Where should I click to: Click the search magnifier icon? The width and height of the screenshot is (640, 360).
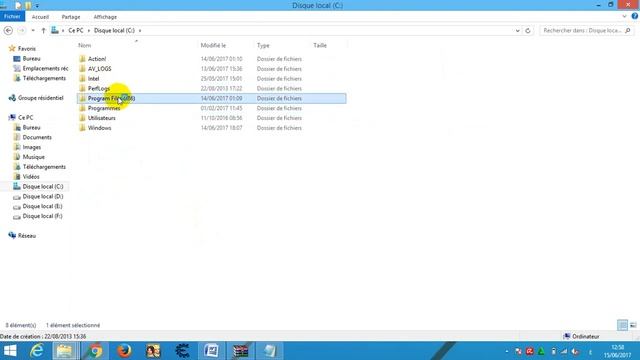pos(628,31)
